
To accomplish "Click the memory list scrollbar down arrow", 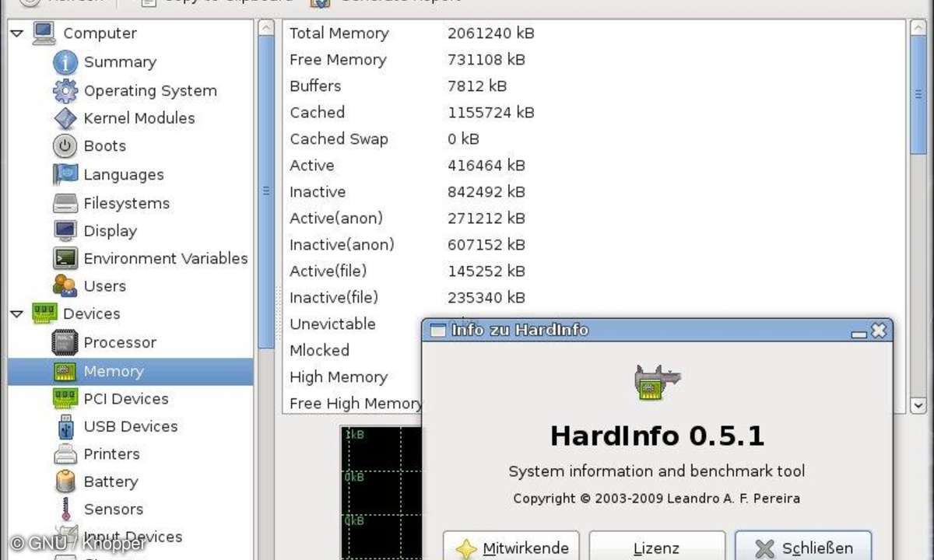I will coord(918,404).
